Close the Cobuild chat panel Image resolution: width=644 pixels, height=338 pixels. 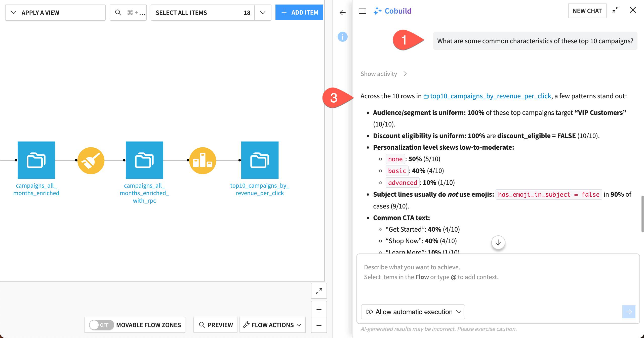pos(633,10)
